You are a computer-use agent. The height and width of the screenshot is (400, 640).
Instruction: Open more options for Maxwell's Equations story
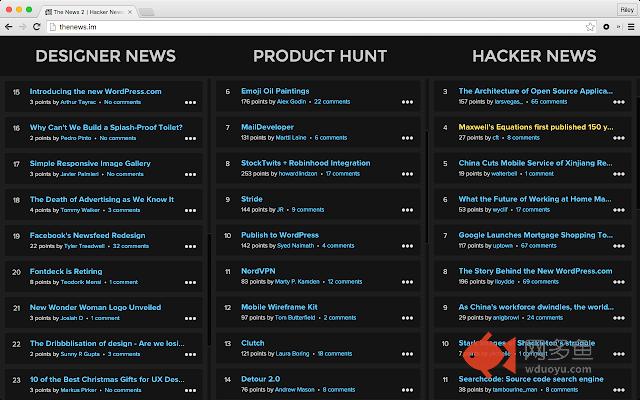click(x=619, y=138)
